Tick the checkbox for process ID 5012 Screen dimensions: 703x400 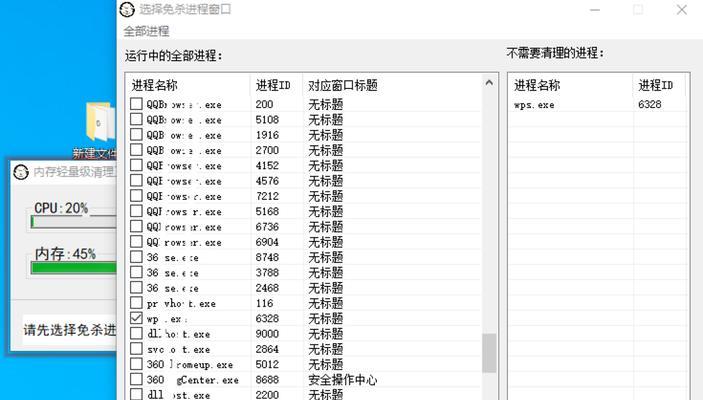[x=136, y=364]
